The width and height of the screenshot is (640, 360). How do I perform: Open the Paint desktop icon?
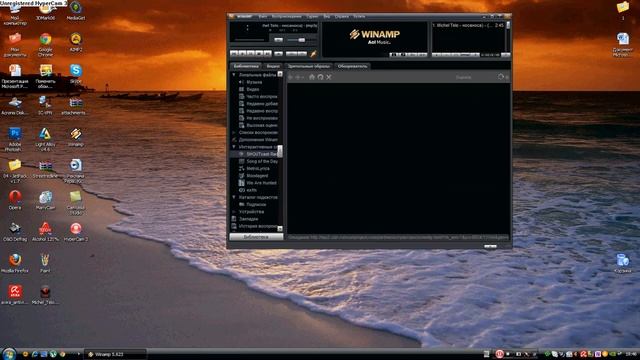45,263
